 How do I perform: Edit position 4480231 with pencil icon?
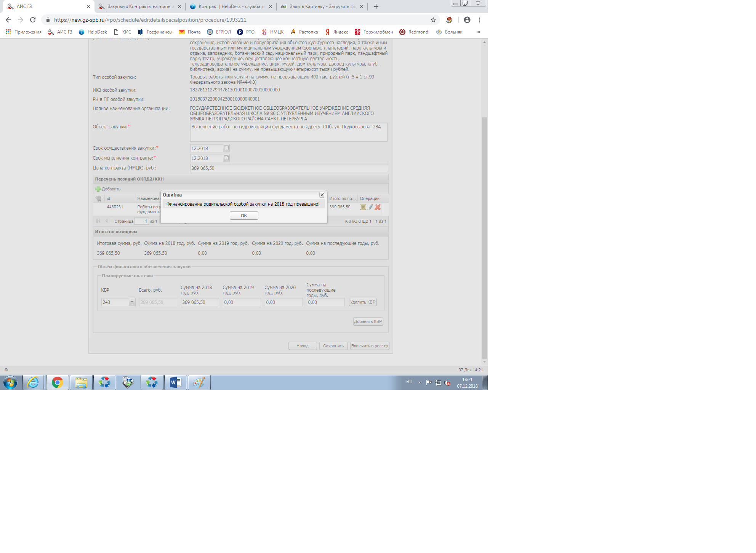(370, 207)
